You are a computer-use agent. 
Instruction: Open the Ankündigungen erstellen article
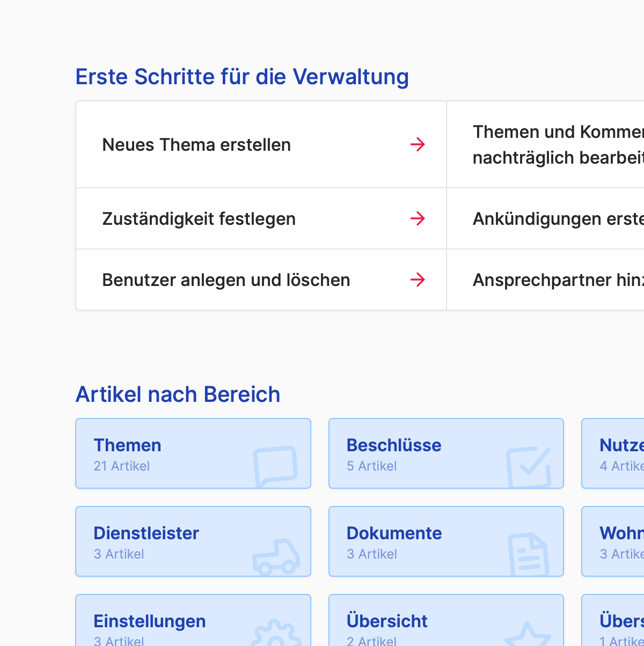pyautogui.click(x=558, y=219)
